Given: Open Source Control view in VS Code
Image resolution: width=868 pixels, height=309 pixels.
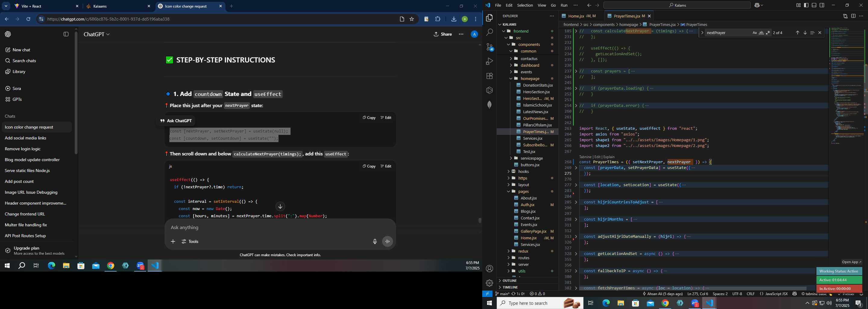Looking at the screenshot, I should pyautogui.click(x=489, y=47).
